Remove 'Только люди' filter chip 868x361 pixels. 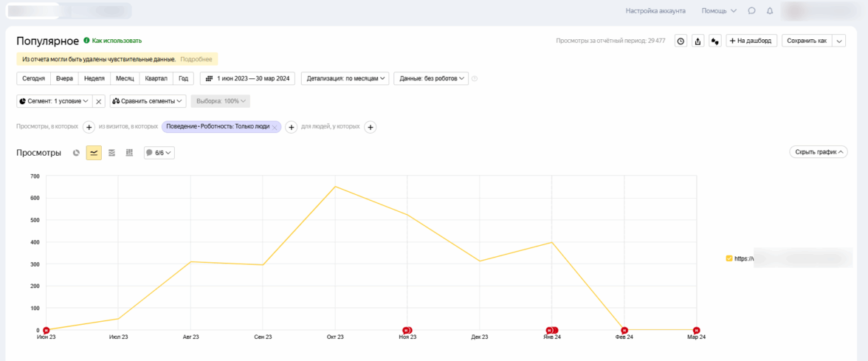(275, 127)
